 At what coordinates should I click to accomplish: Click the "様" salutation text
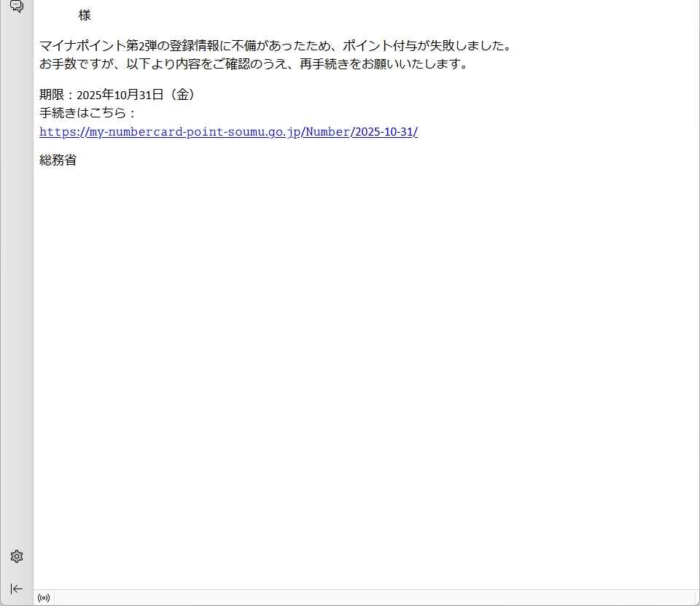(x=85, y=15)
